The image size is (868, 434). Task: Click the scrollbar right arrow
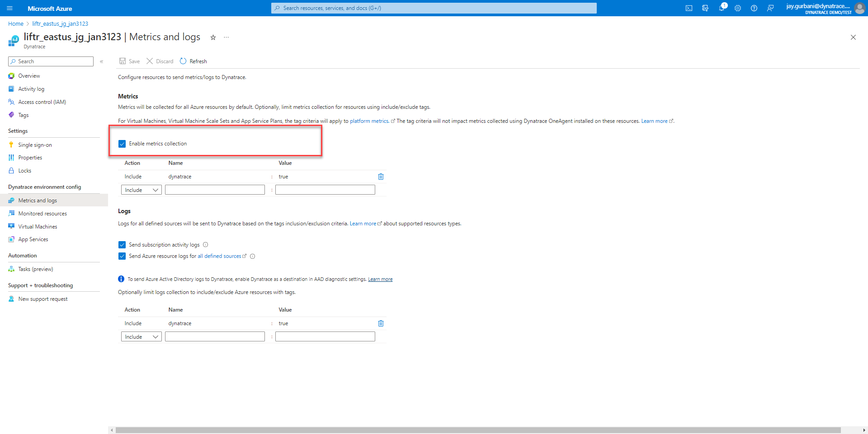pos(864,430)
